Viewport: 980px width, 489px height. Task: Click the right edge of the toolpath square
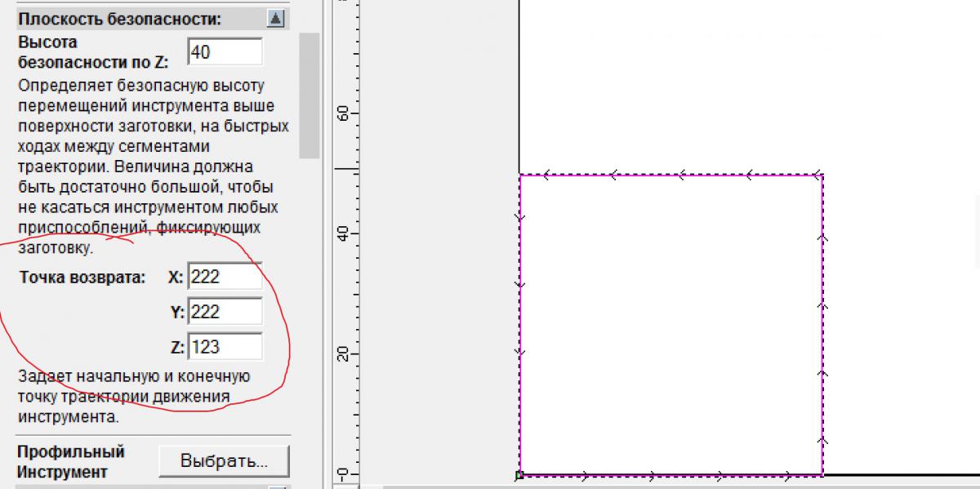pos(822,327)
